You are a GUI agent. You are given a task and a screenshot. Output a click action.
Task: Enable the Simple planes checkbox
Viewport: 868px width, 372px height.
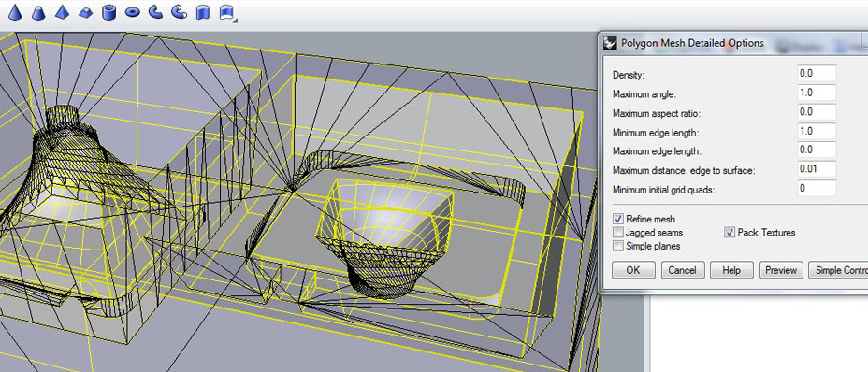click(617, 246)
